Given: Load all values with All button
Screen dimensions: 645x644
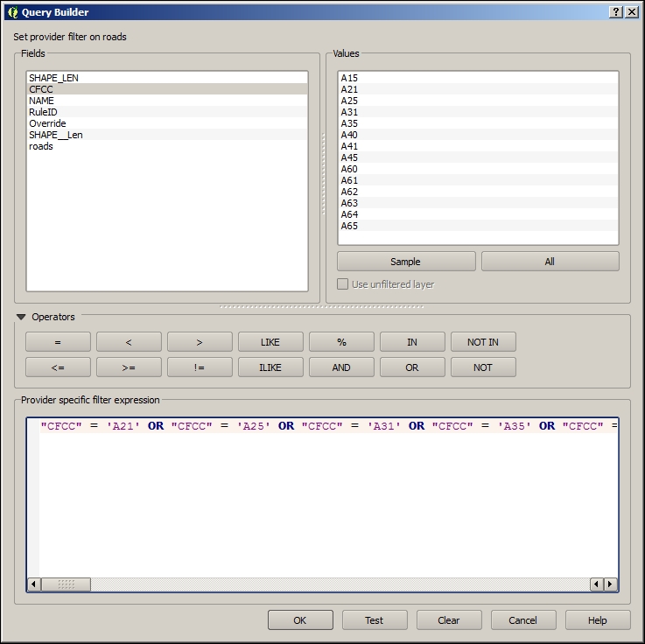Looking at the screenshot, I should coord(550,262).
